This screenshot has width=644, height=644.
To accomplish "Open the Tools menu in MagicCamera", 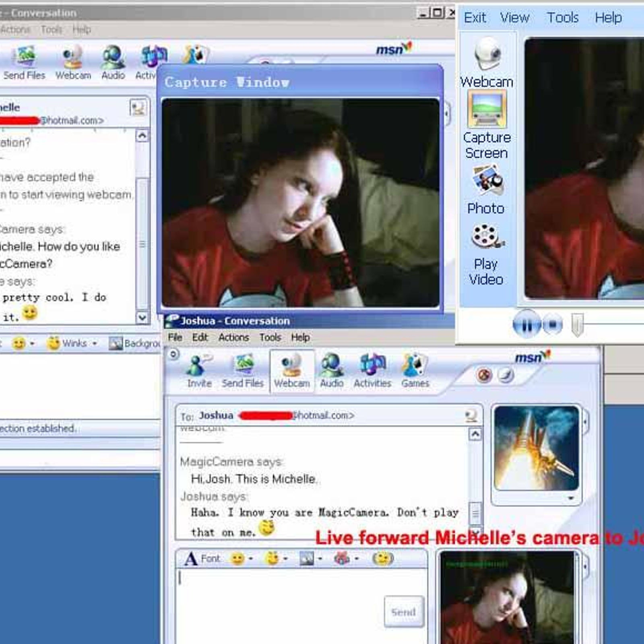I will pyautogui.click(x=562, y=18).
